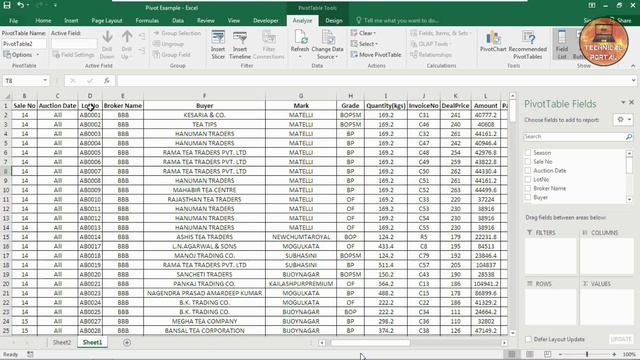Click the Undo icon in title bar
This screenshot has width=640, height=360.
pos(20,5)
